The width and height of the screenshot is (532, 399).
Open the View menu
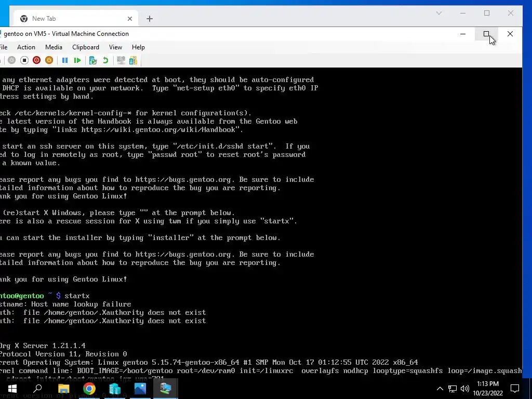pyautogui.click(x=115, y=47)
